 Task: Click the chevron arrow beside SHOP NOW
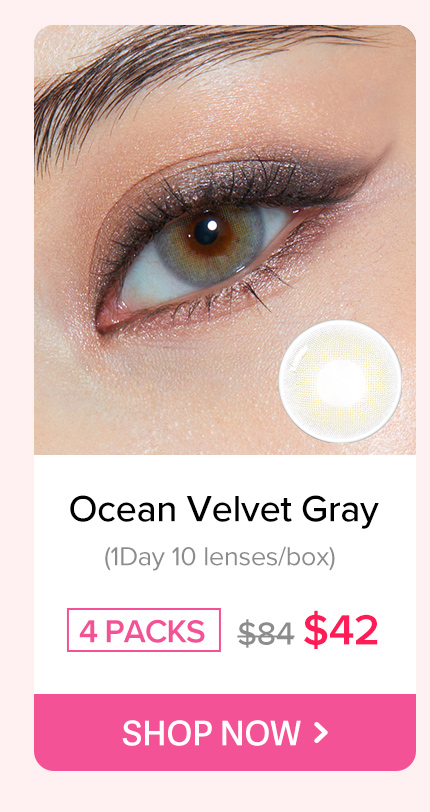pos(321,733)
